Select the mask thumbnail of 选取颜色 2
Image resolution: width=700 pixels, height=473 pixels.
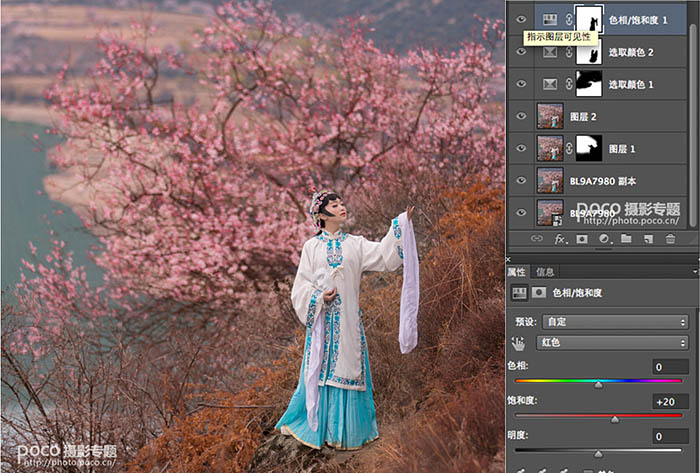pos(589,52)
